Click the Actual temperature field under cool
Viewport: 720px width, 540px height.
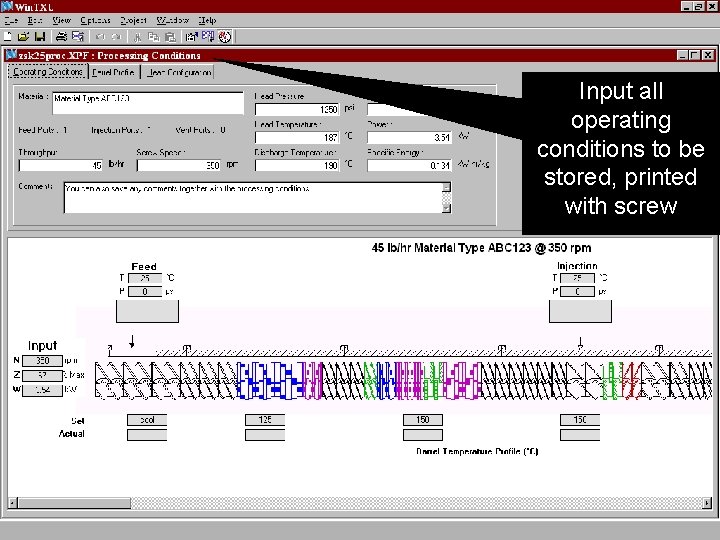[147, 435]
